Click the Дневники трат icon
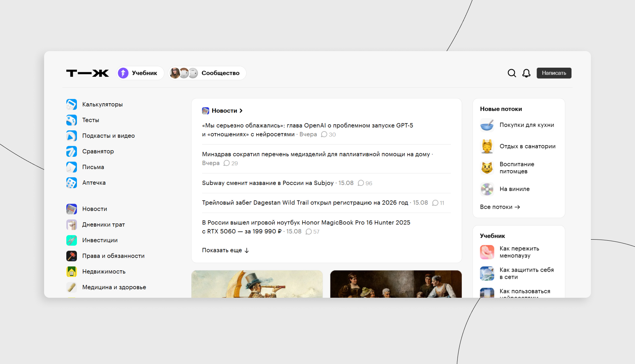635x364 pixels. (72, 224)
